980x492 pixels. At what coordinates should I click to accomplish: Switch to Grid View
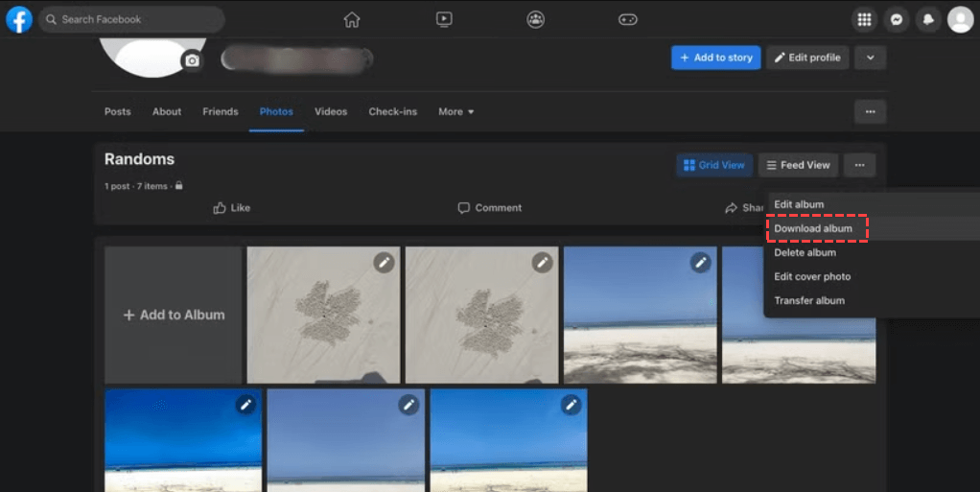pos(714,165)
